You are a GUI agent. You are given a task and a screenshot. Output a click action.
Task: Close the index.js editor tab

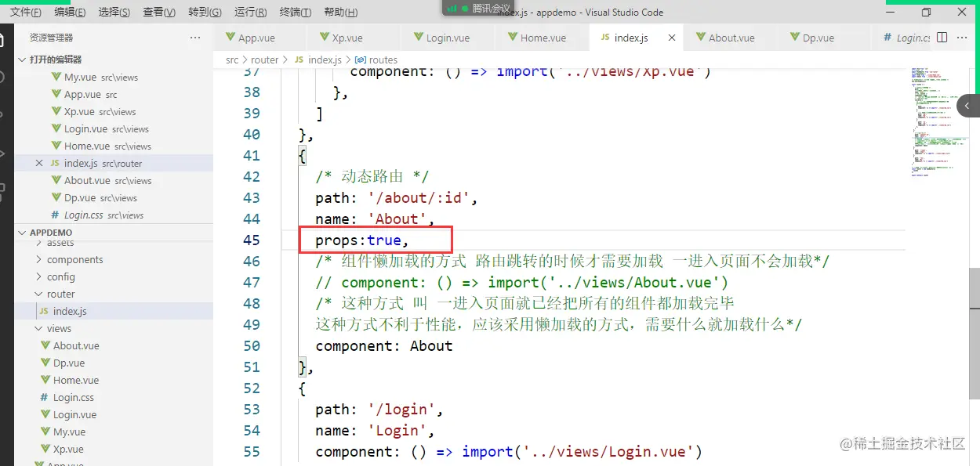tap(671, 37)
